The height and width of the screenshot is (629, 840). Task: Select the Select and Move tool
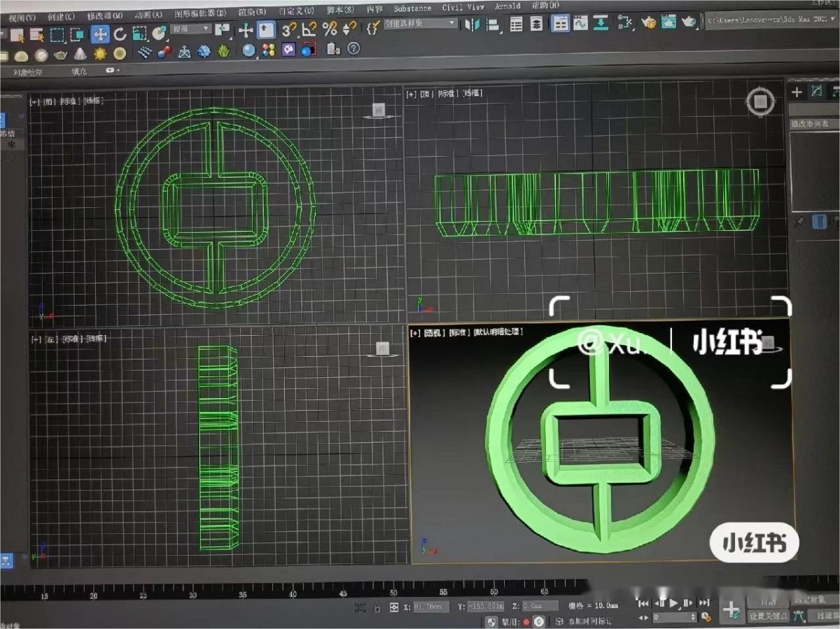click(100, 33)
